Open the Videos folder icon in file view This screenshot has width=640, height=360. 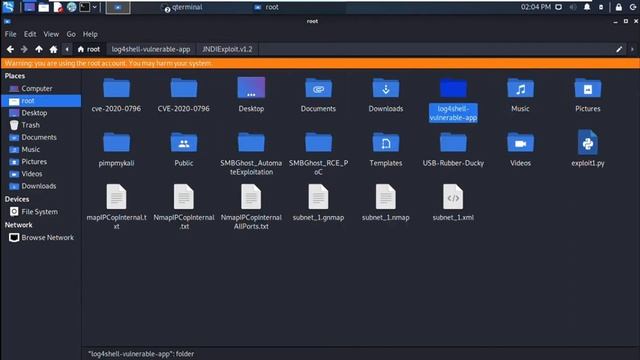520,142
